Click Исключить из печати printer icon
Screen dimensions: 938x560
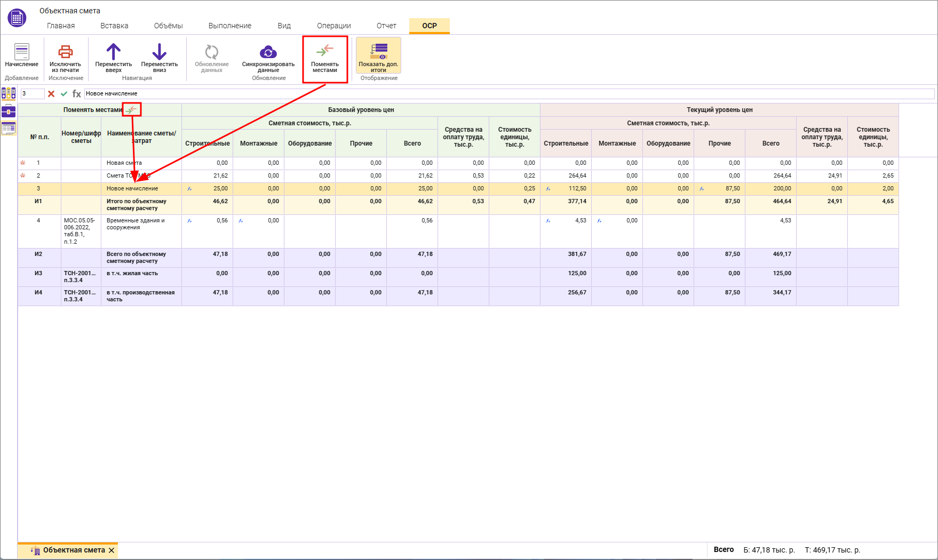(65, 52)
